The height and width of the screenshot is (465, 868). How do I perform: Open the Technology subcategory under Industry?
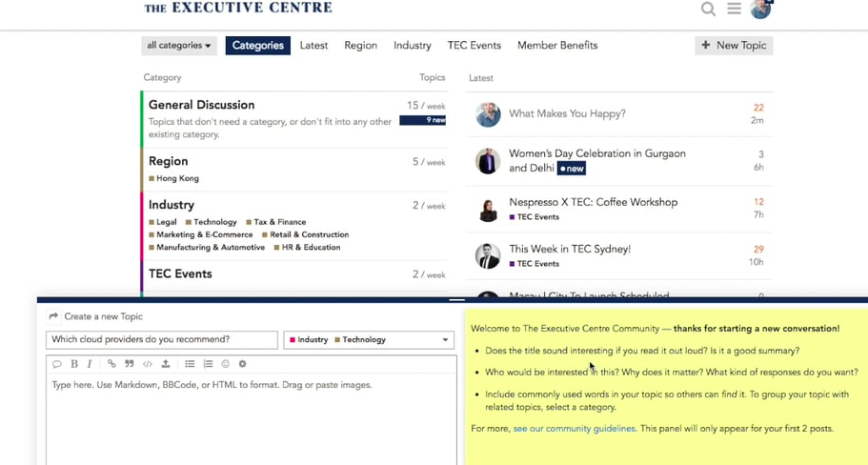212,222
